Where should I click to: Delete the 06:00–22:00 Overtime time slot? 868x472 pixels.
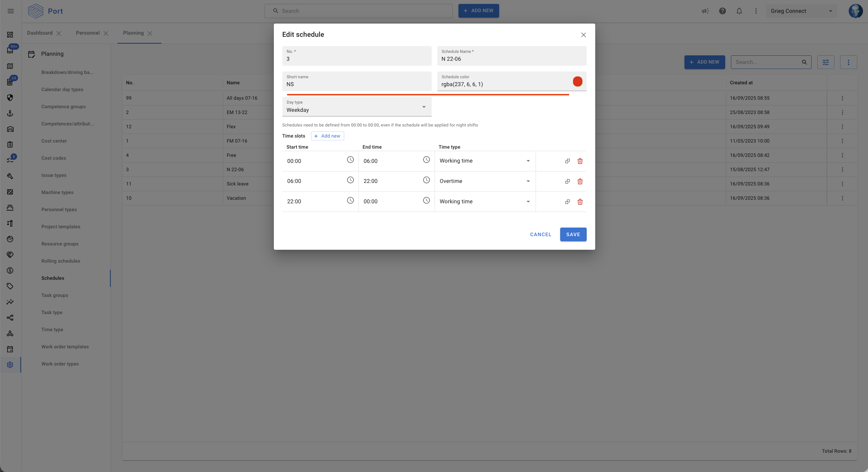coord(580,182)
